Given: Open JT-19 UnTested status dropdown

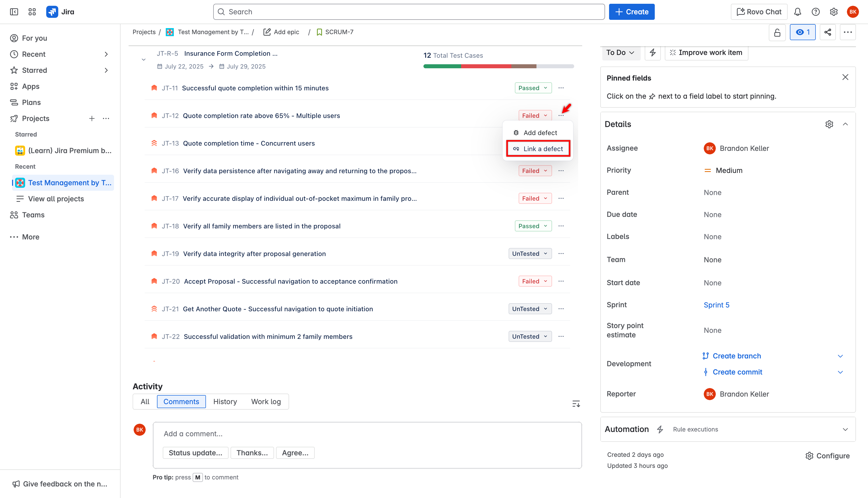Looking at the screenshot, I should (x=530, y=254).
